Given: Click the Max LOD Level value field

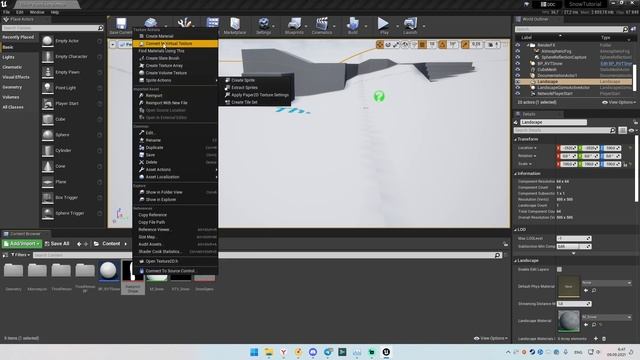Looking at the screenshot, I should (x=573, y=238).
